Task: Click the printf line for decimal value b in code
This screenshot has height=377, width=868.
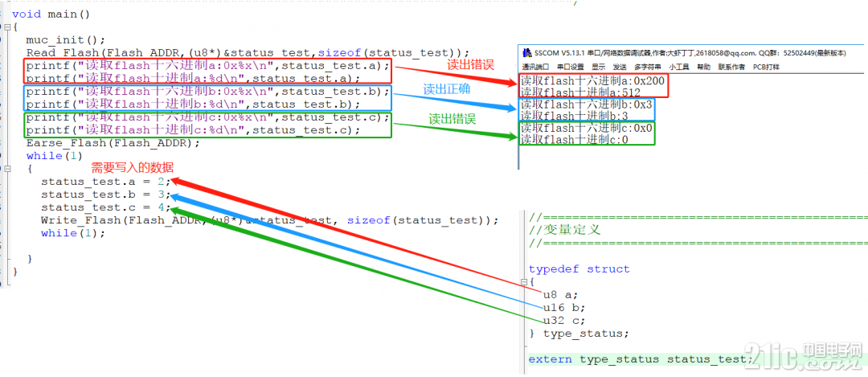Action: pyautogui.click(x=193, y=104)
